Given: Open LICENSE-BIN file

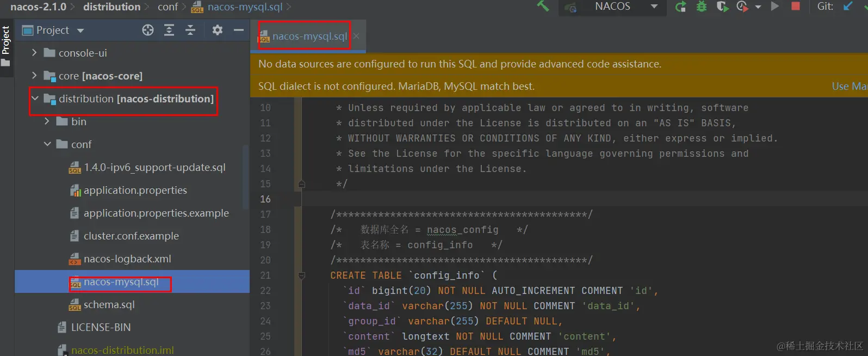Looking at the screenshot, I should tap(101, 327).
